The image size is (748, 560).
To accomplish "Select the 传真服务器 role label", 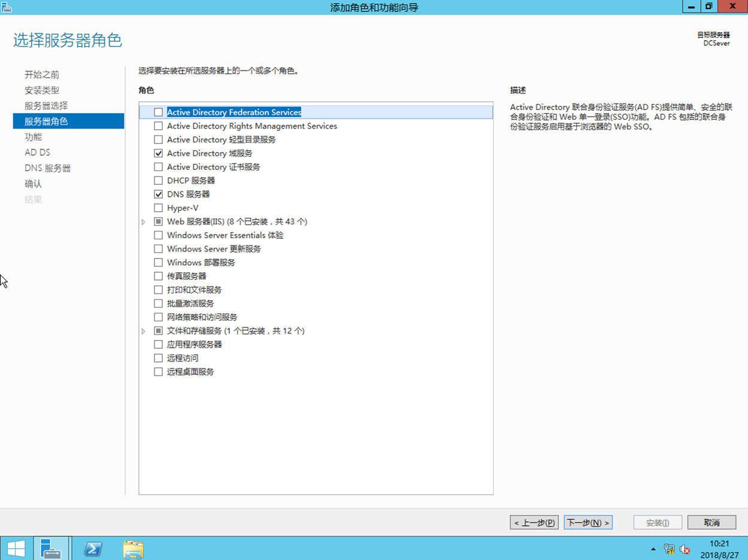I will 187,276.
